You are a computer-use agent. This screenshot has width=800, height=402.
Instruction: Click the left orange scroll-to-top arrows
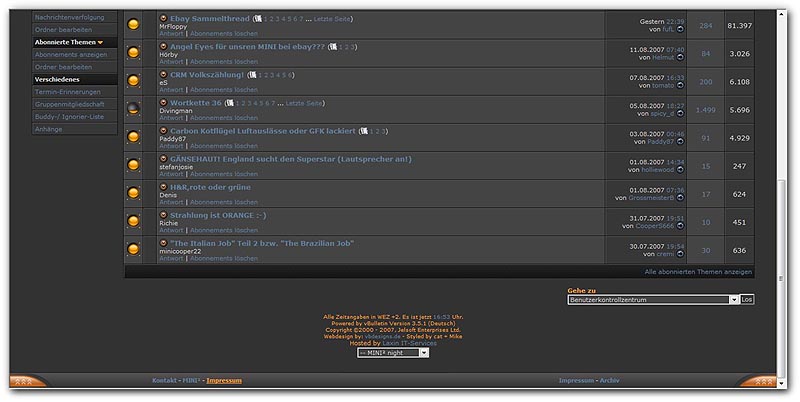[23, 381]
